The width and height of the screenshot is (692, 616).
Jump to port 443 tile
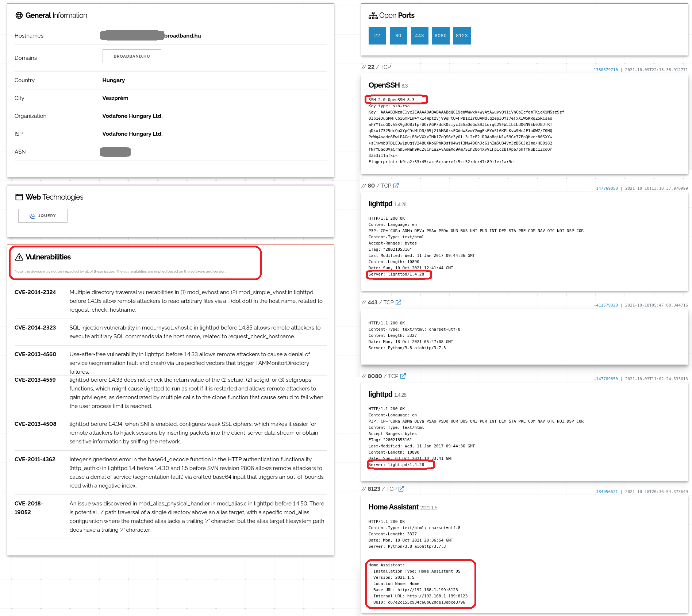[419, 36]
